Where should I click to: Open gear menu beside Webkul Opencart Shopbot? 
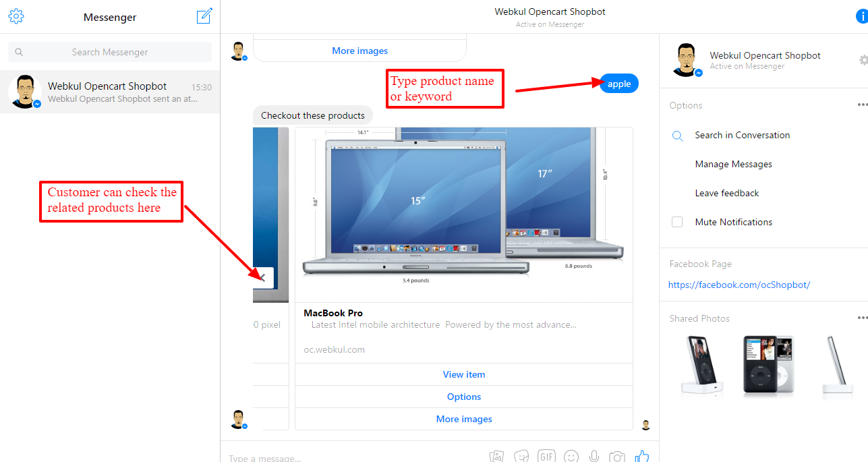[x=863, y=61]
